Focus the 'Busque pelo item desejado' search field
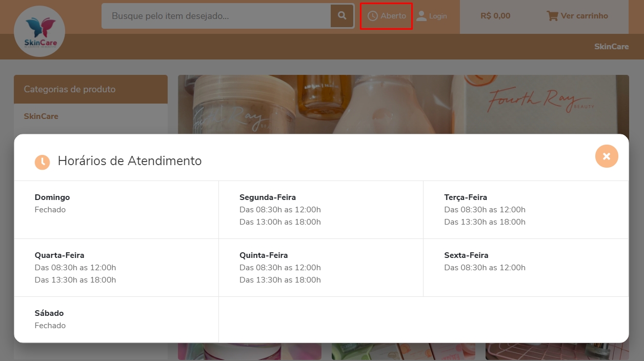Viewport: 644px width, 361px height. click(216, 16)
